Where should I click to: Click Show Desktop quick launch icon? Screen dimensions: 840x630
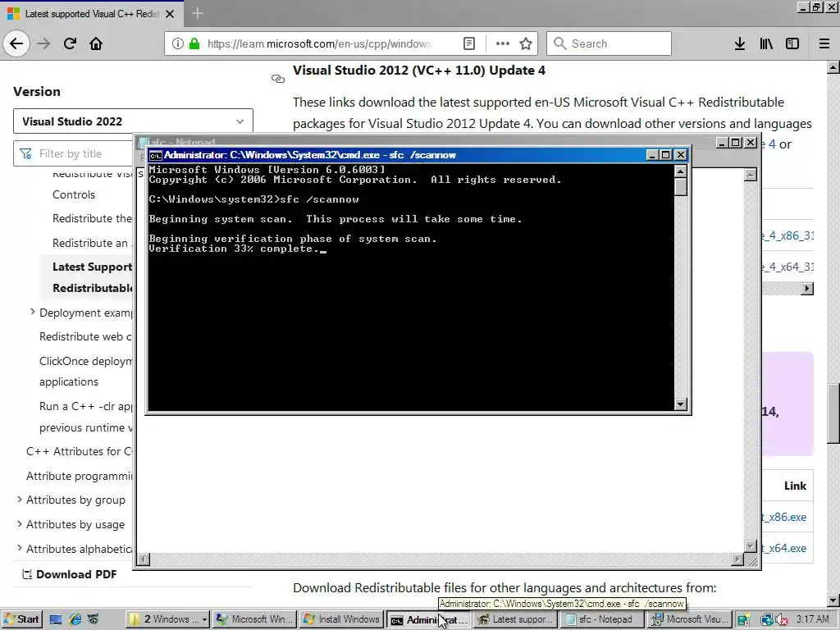pos(56,619)
